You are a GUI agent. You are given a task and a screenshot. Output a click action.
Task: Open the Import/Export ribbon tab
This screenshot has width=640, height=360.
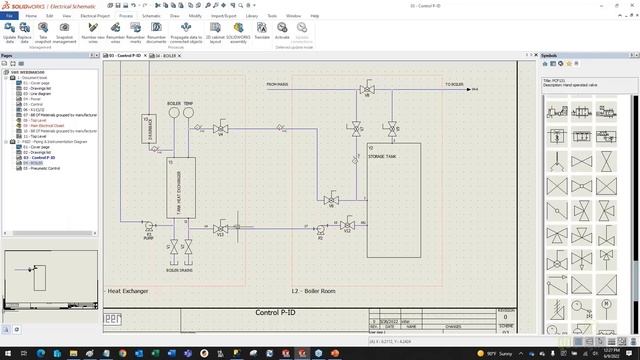tap(223, 16)
